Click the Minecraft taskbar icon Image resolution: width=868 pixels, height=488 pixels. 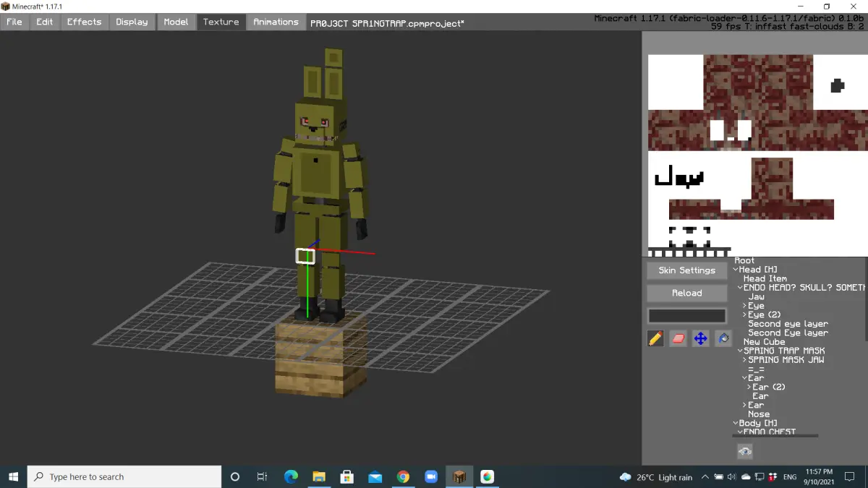[x=459, y=476]
